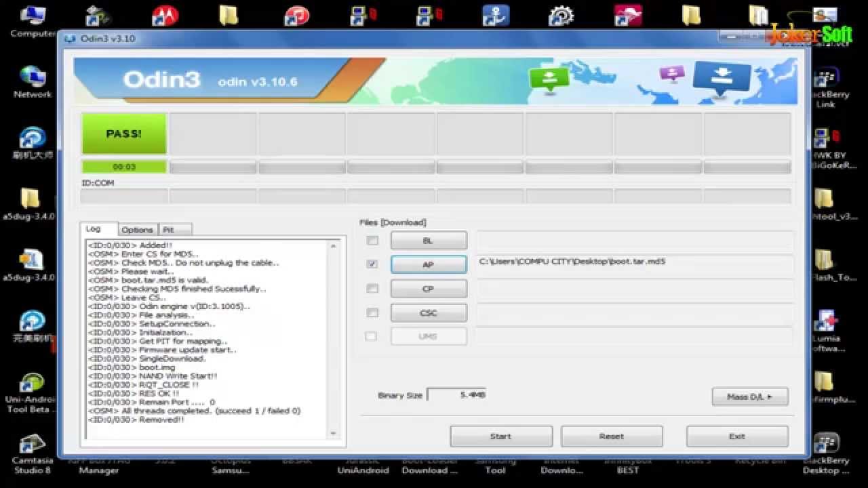Click the Samsung Tool desktop label

click(496, 466)
